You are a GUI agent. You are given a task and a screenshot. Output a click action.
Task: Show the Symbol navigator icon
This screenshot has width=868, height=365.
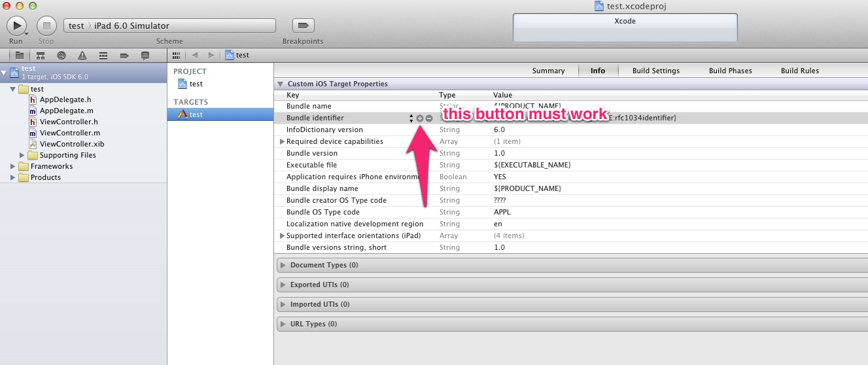[x=41, y=56]
